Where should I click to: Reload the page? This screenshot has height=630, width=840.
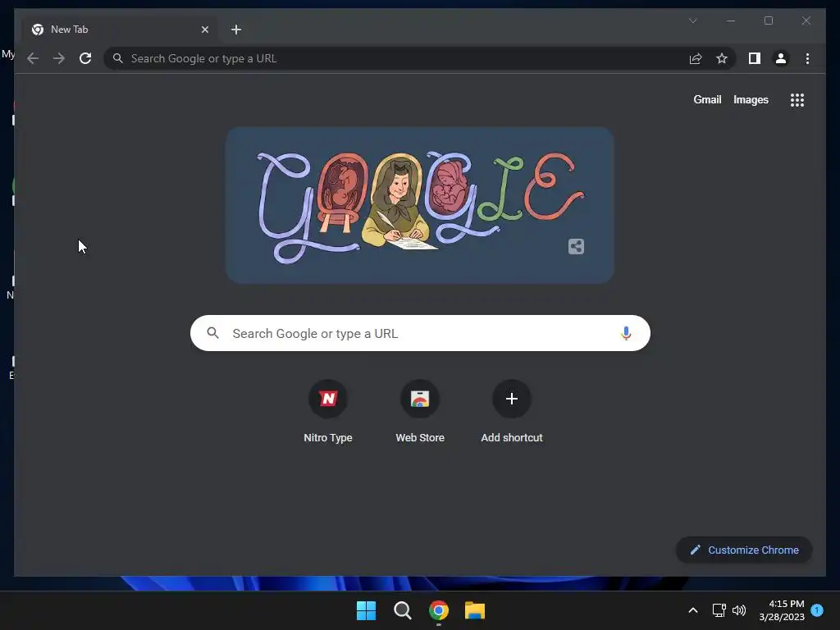85,58
